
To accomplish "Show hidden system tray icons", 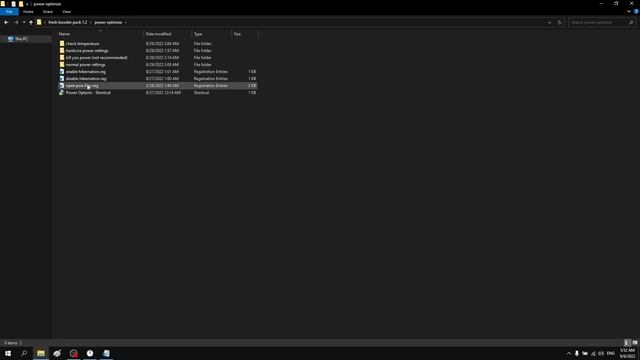I will (569, 353).
